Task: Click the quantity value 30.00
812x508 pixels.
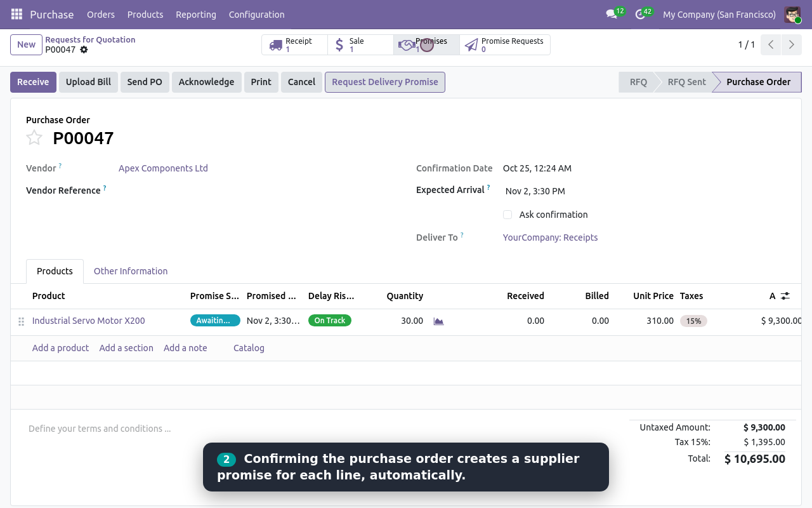Action: (x=412, y=321)
